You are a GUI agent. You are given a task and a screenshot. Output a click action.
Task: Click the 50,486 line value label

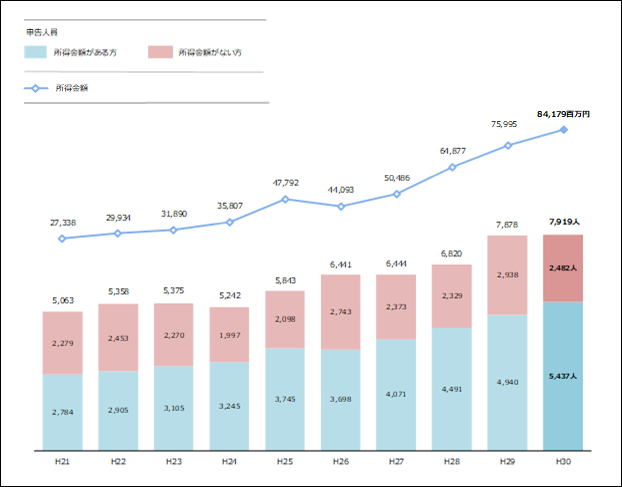[x=397, y=178]
